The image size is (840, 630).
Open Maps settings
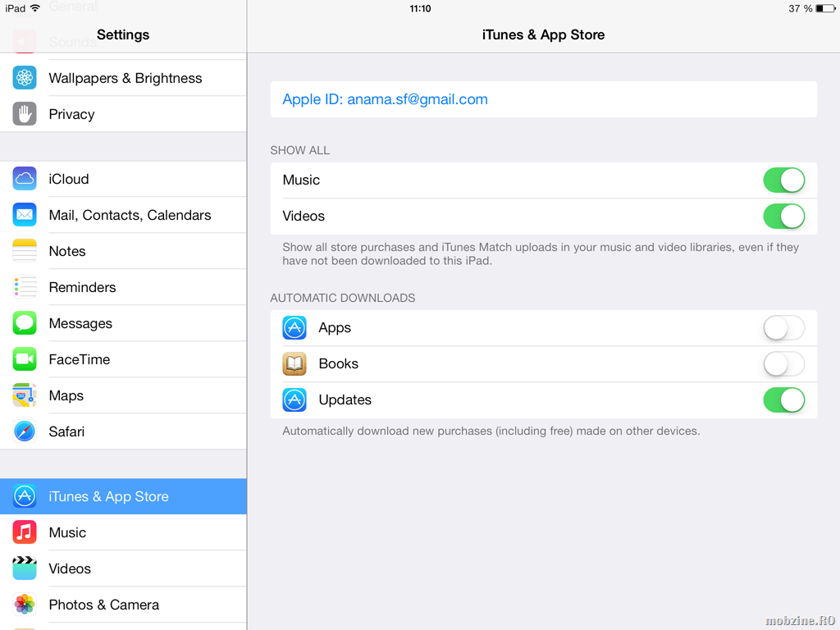(x=123, y=395)
